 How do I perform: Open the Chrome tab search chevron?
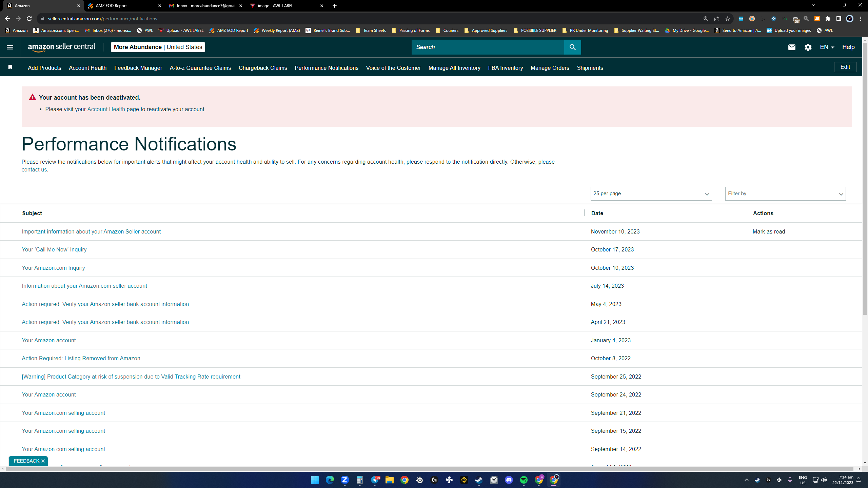point(813,5)
